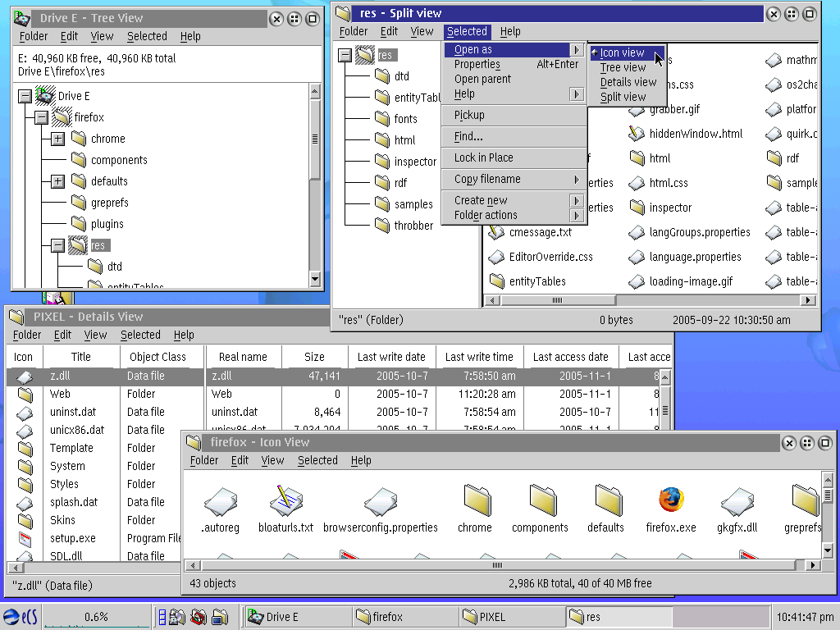Expand the chrome folder in Drive E tree
Image resolution: width=840 pixels, height=630 pixels.
point(58,139)
